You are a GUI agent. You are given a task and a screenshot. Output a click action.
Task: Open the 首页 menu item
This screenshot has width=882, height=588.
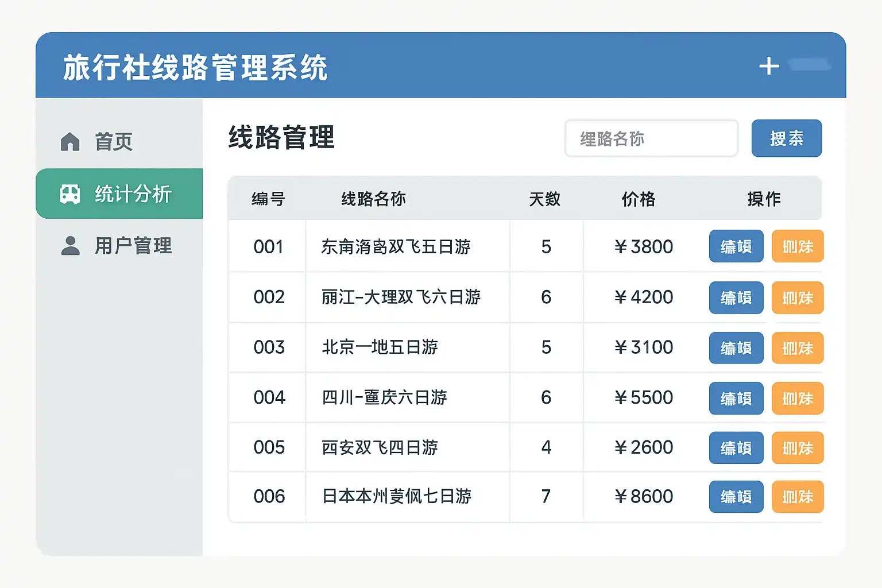pyautogui.click(x=114, y=141)
